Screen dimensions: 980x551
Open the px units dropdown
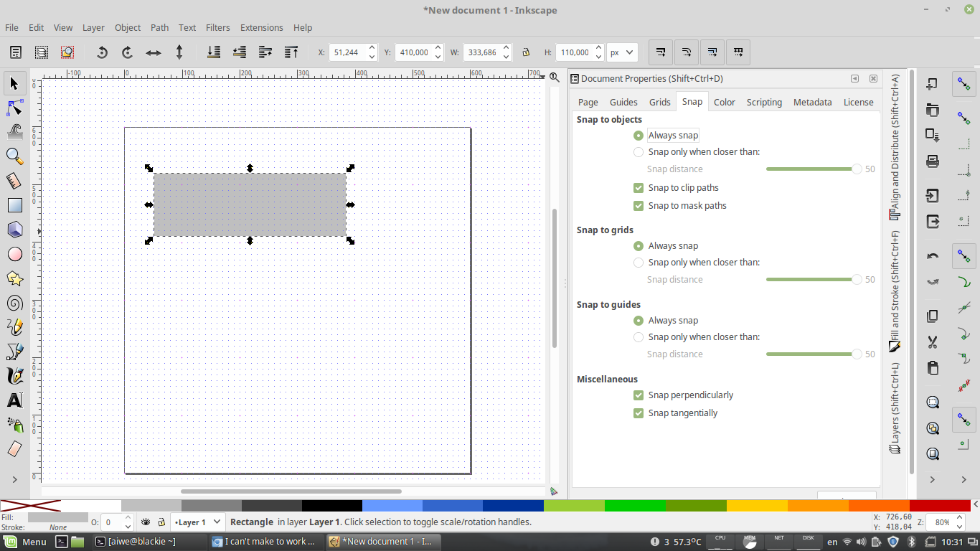(622, 52)
